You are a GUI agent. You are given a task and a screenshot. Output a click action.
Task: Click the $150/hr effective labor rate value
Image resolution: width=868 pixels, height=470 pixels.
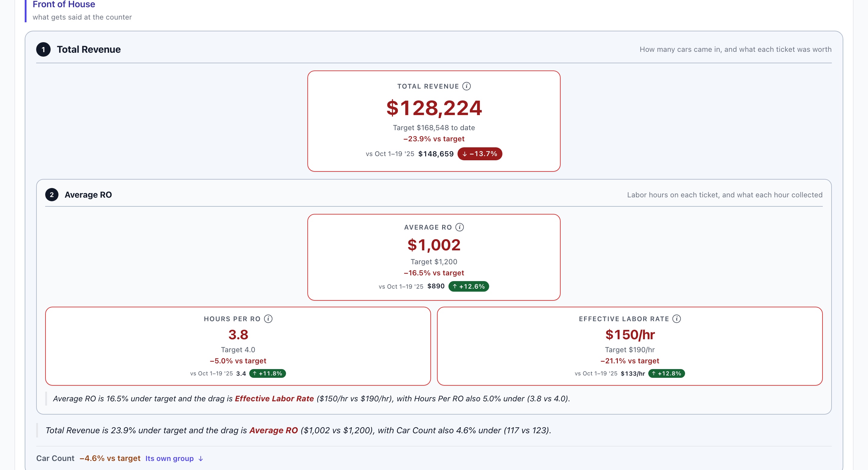click(630, 334)
